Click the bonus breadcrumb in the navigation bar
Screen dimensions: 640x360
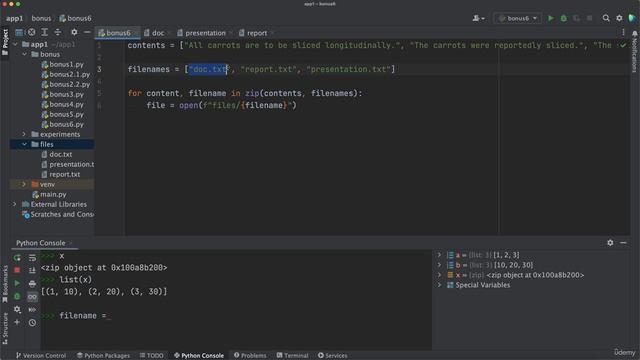[x=41, y=18]
